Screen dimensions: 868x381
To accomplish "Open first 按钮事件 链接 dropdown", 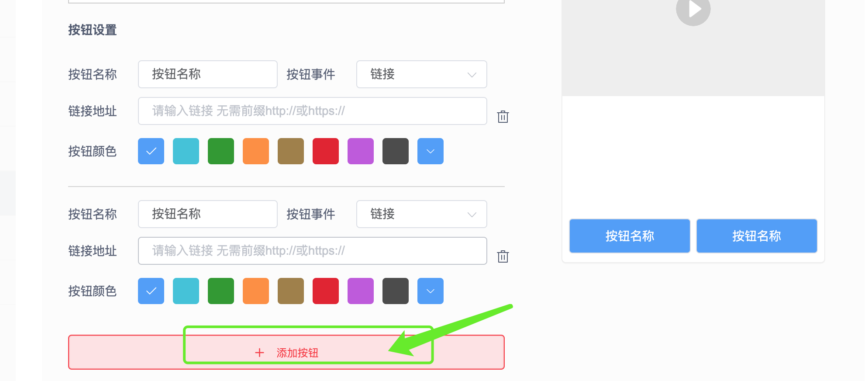I will coord(422,74).
